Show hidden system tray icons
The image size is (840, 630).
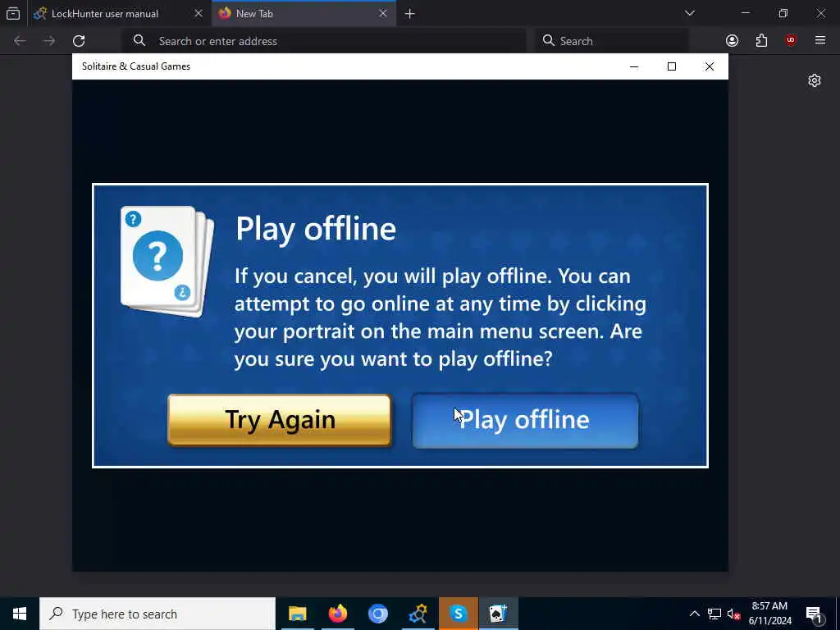coord(694,614)
